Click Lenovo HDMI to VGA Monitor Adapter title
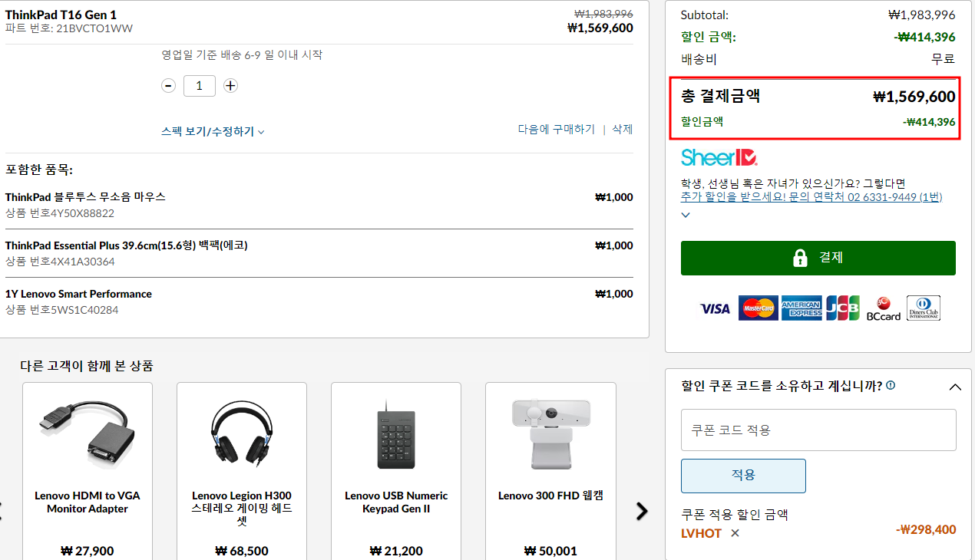 [88, 502]
